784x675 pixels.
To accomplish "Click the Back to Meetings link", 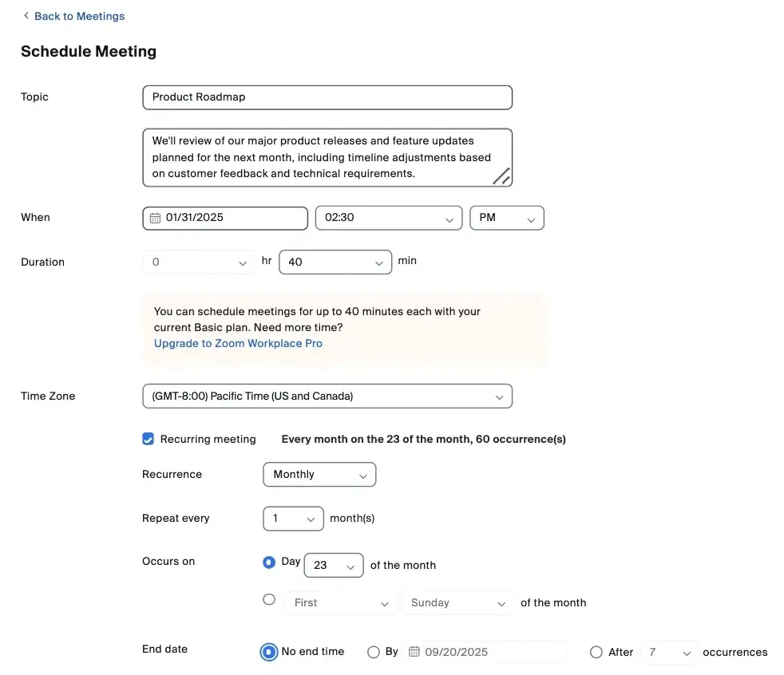I will [79, 16].
